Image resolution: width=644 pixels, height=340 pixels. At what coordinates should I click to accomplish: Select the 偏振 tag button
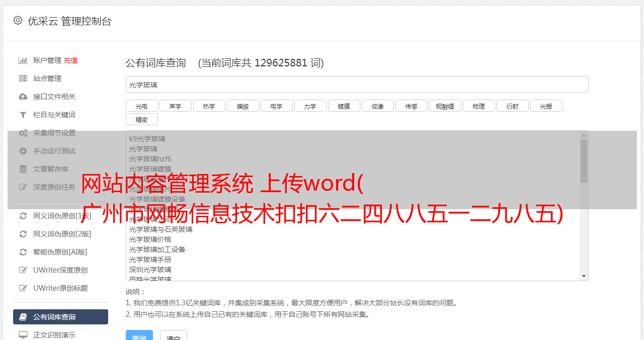[x=243, y=106]
